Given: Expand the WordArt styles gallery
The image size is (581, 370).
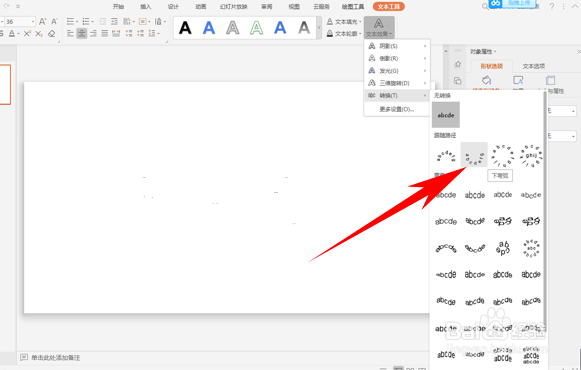Looking at the screenshot, I should pyautogui.click(x=319, y=28).
